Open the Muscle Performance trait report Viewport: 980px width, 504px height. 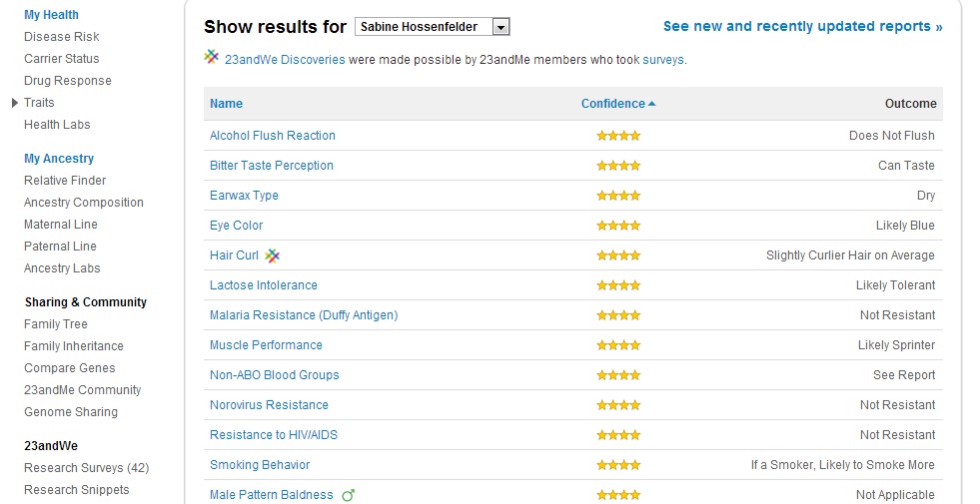266,345
